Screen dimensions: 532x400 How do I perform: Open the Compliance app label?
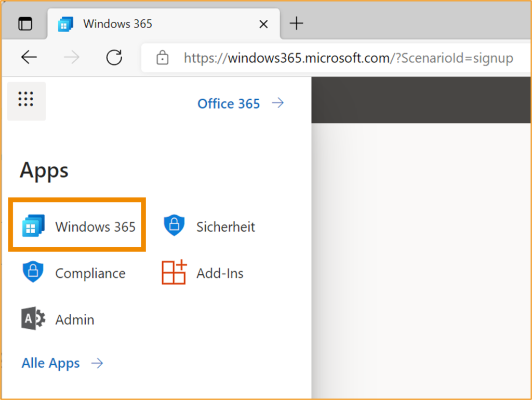[x=90, y=273]
